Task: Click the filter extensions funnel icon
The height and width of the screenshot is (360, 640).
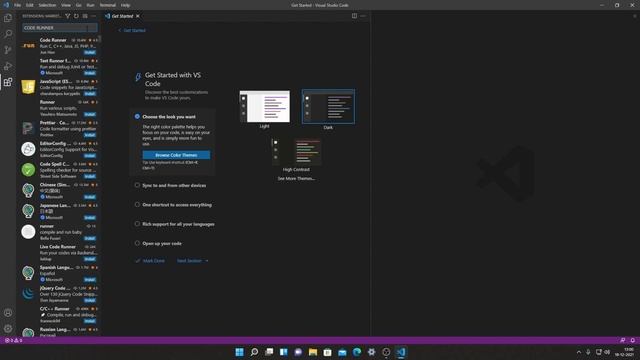Action: pos(68,16)
